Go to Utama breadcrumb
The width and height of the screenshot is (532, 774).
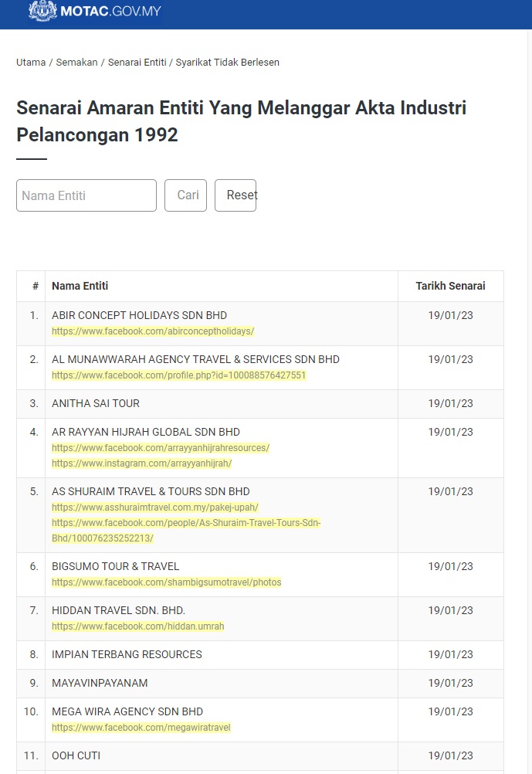[31, 62]
